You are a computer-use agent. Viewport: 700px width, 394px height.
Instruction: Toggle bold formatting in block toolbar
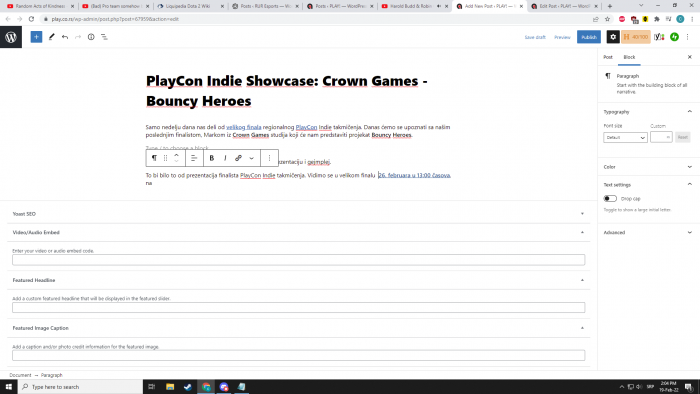[x=212, y=158]
